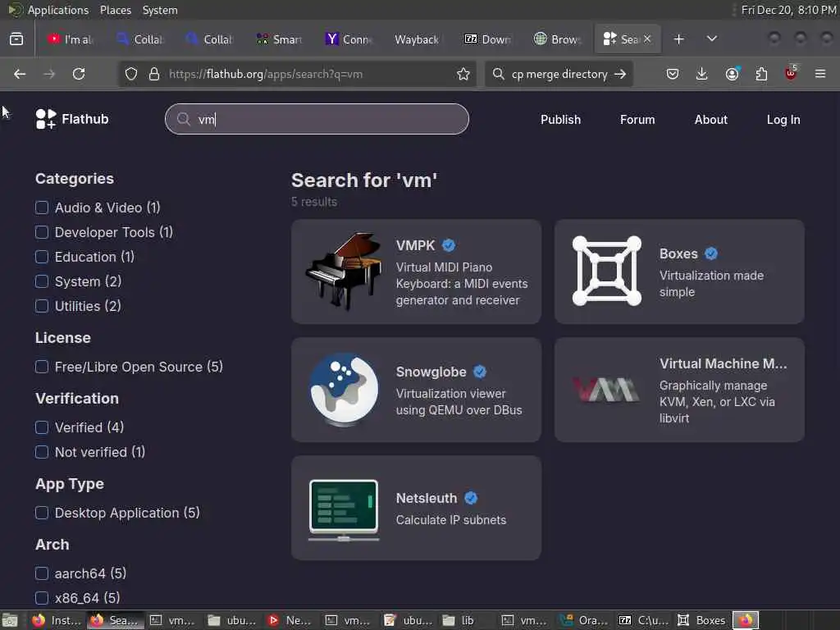840x630 pixels.
Task: Toggle the aarch64 architecture checkbox
Action: click(42, 573)
